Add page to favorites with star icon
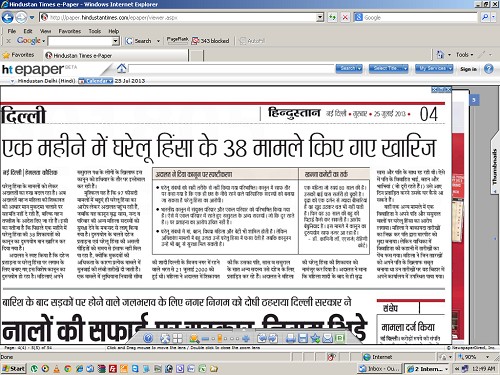The image size is (500, 375). (315, 339)
